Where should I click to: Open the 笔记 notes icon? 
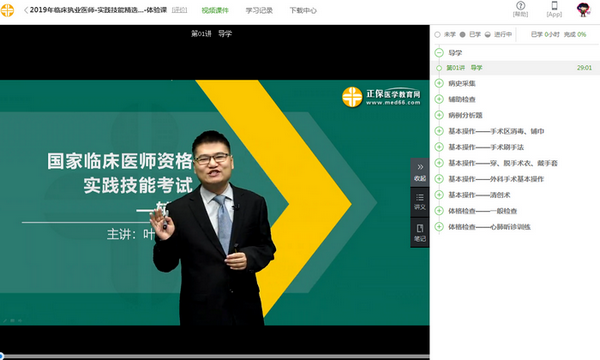click(420, 233)
